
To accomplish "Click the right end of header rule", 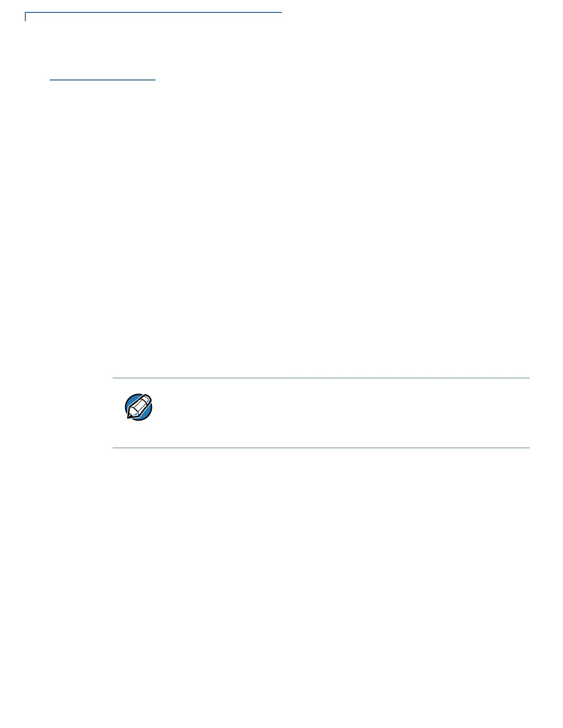I will [280, 13].
